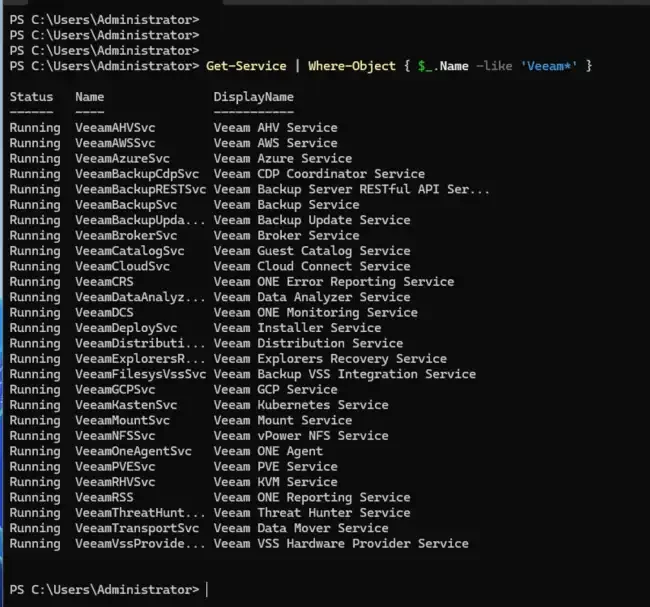Click Veeam Backup Server RESTful API text

352,189
